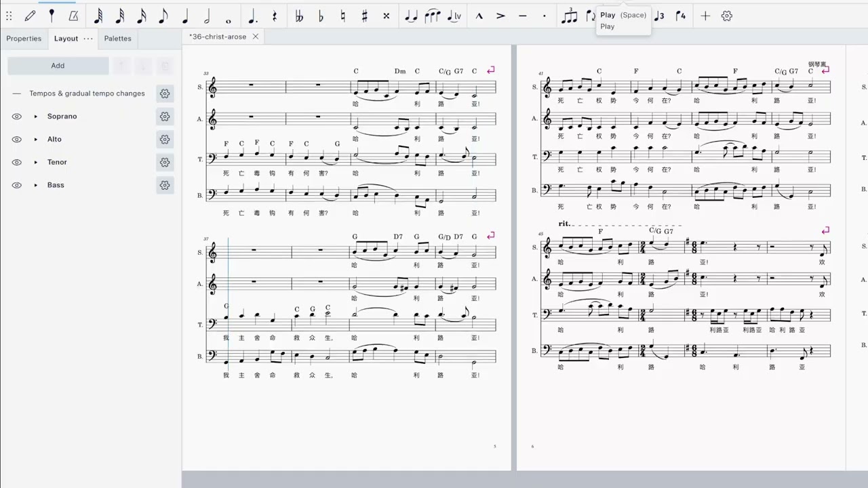
Task: Select the quarter note duration
Action: point(185,16)
